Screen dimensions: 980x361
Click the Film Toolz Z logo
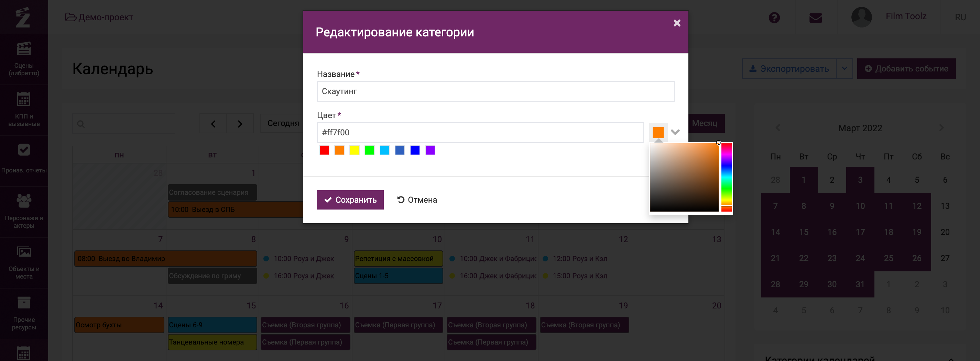pos(23,17)
